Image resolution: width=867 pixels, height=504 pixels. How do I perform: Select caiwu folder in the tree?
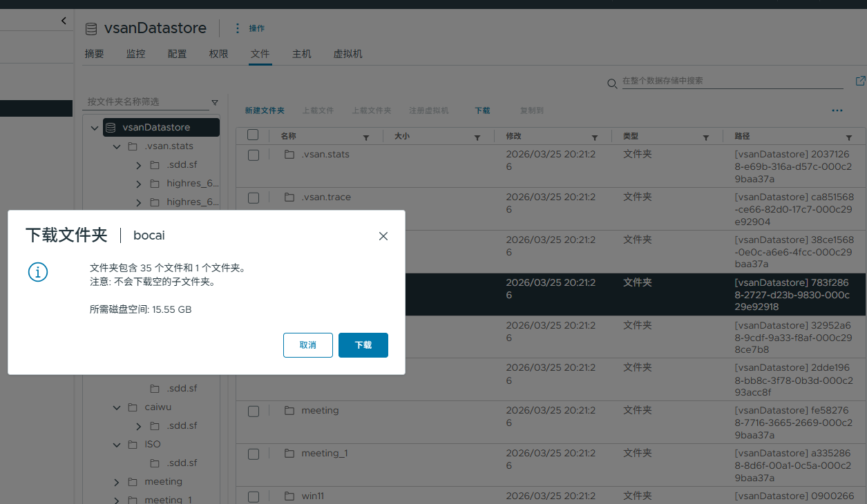[x=158, y=407]
